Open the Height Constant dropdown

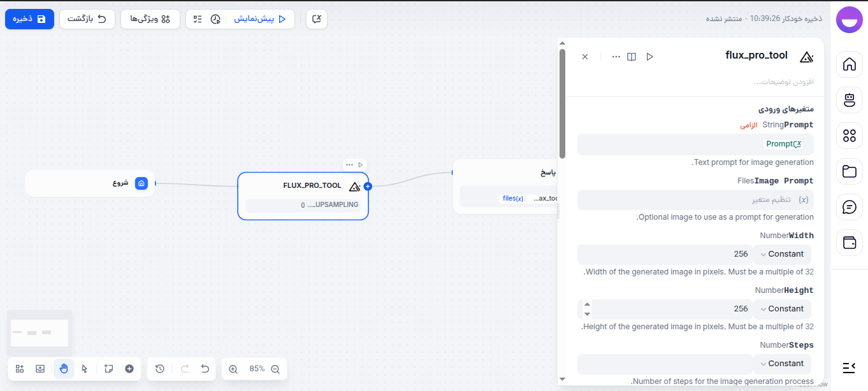pos(782,308)
